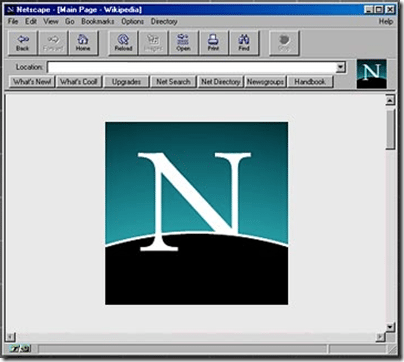Click the Forward toolbar button
The height and width of the screenshot is (362, 404).
[x=53, y=43]
